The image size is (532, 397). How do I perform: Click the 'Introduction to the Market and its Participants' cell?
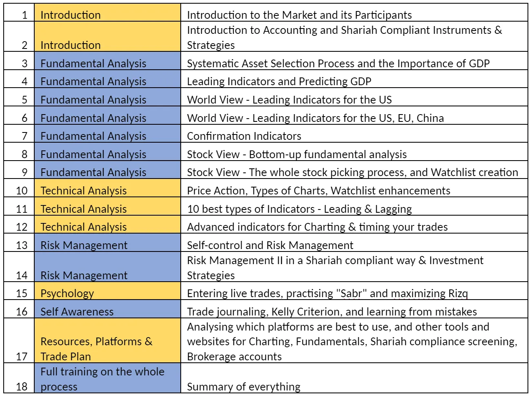click(x=299, y=15)
